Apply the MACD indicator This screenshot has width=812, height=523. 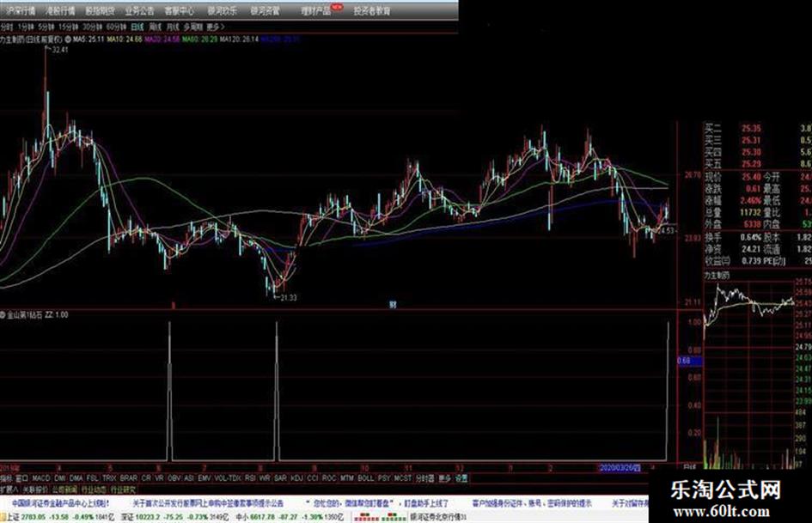[x=41, y=478]
